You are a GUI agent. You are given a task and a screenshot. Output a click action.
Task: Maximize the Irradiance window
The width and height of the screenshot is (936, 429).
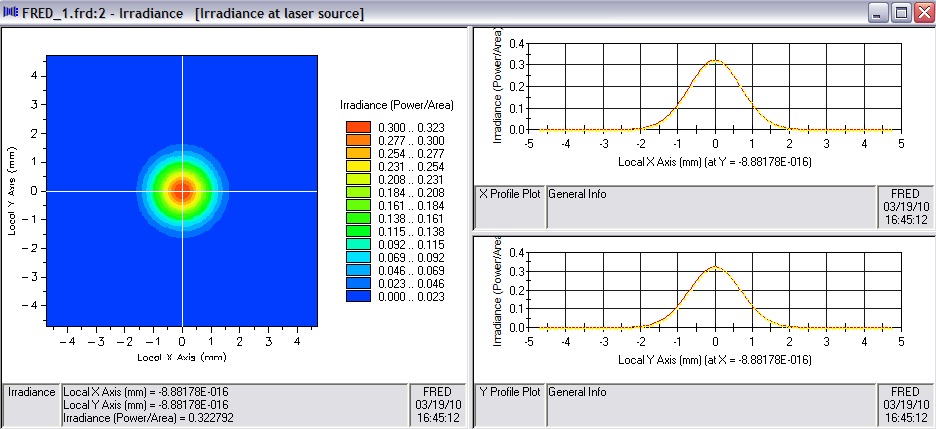tap(899, 13)
